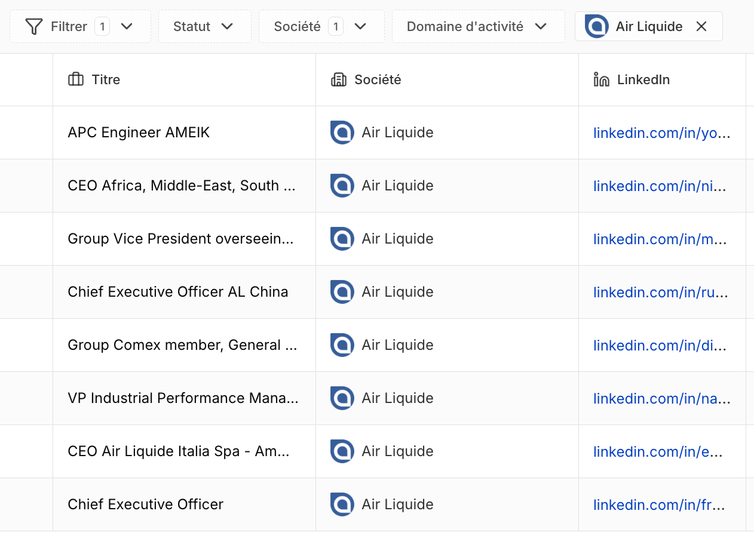Screen dimensions: 754x560
Task: Click the briefcase icon beside Titre
Action: [x=76, y=79]
